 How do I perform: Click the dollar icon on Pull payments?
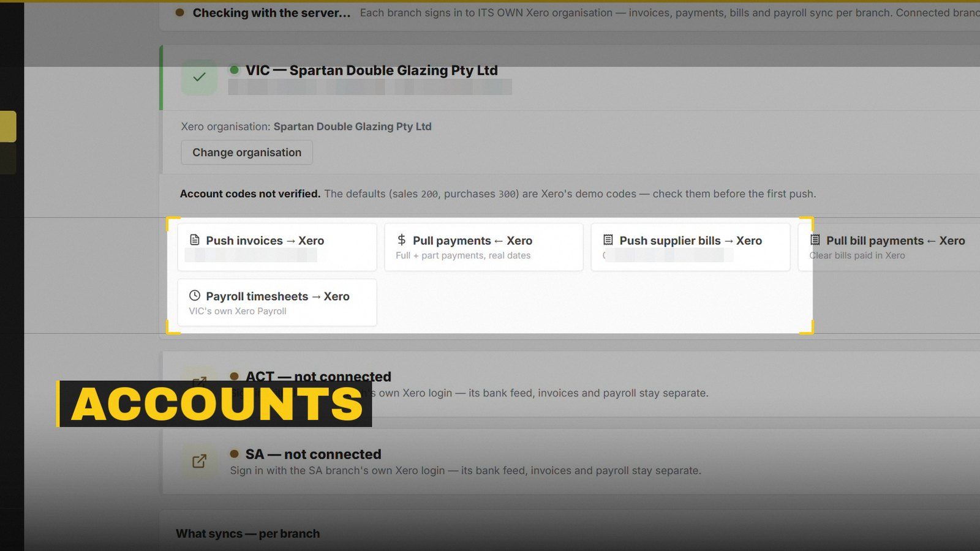point(402,240)
